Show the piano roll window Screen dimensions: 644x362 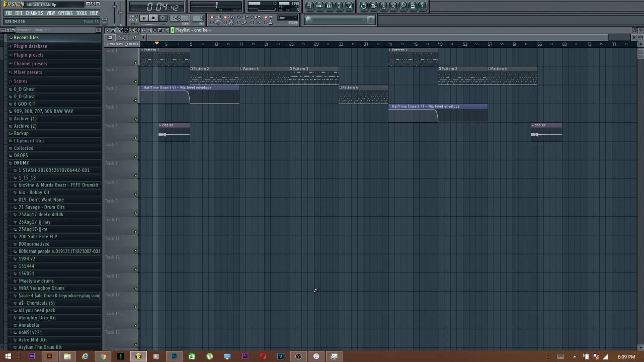coord(329,6)
